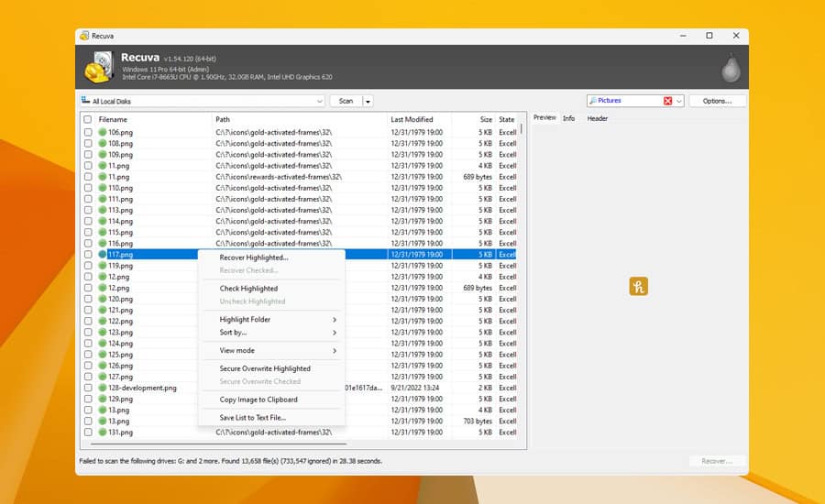Select Secure Overwrite Highlighted
This screenshot has width=825, height=504.
pos(271,368)
